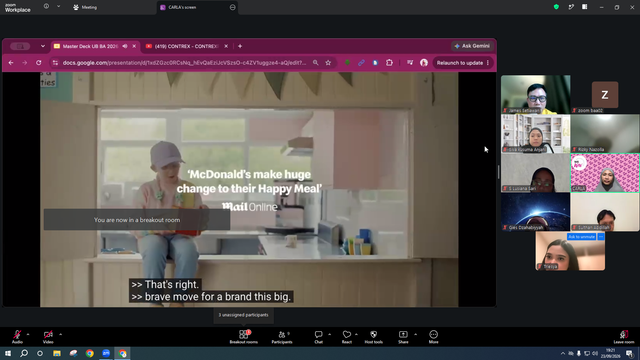640x360 pixels.
Task: Expand chat options arrow
Action: (329, 334)
